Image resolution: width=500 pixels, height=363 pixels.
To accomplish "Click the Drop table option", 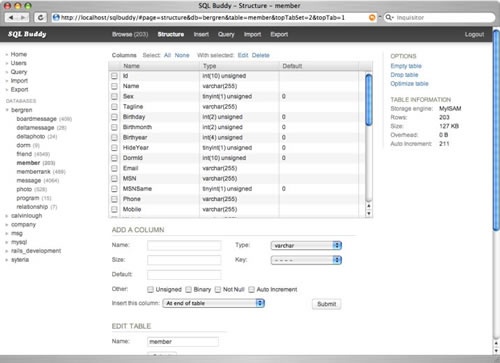I will (x=404, y=75).
